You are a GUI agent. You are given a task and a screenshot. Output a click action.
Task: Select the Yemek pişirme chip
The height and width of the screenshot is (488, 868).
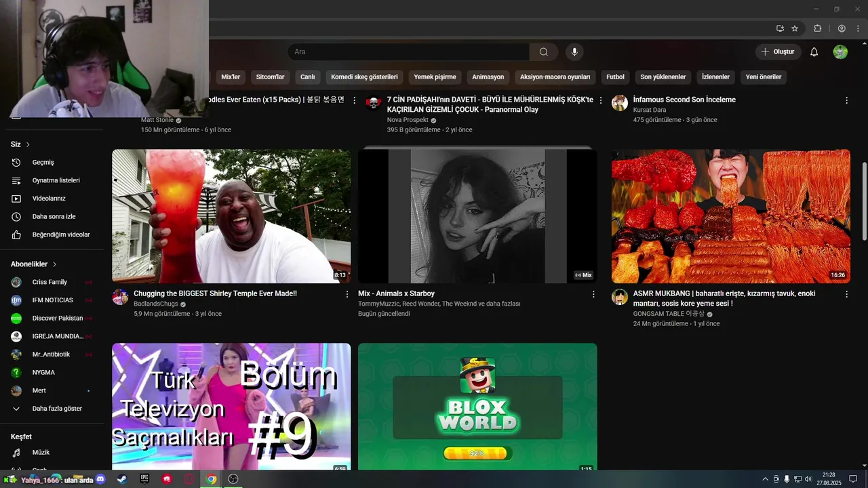tap(435, 77)
